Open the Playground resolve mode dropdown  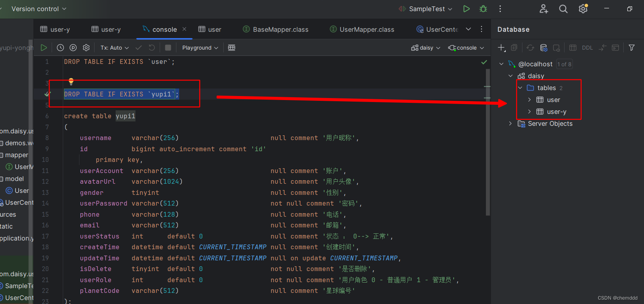200,48
